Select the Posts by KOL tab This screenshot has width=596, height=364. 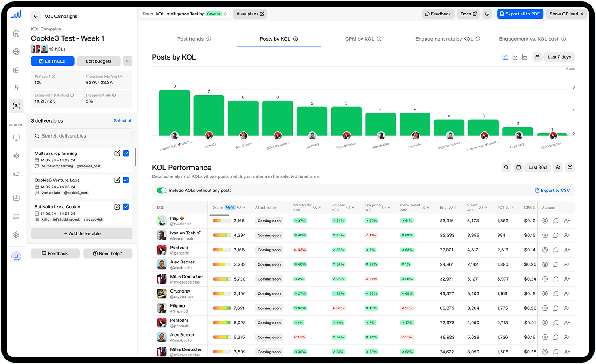tap(279, 39)
